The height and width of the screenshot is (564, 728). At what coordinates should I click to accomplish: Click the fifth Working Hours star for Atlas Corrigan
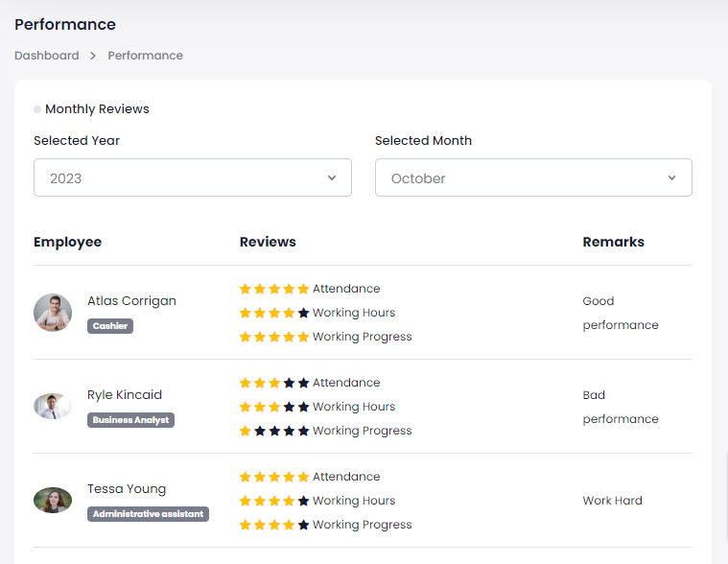click(304, 313)
